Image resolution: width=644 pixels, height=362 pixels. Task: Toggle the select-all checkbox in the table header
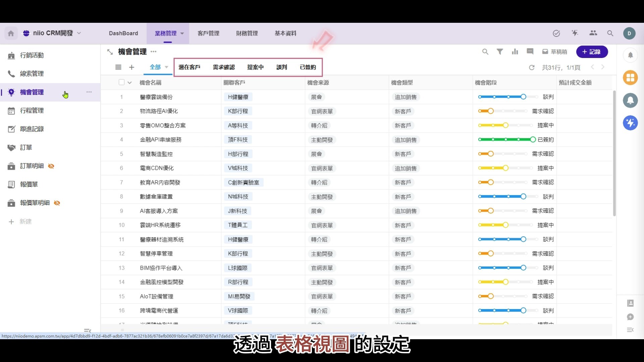pos(121,82)
